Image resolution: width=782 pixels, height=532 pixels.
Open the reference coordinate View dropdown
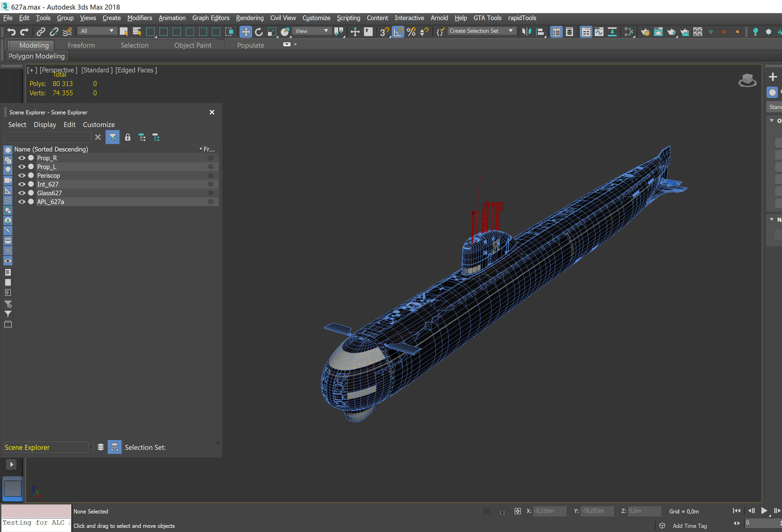312,31
